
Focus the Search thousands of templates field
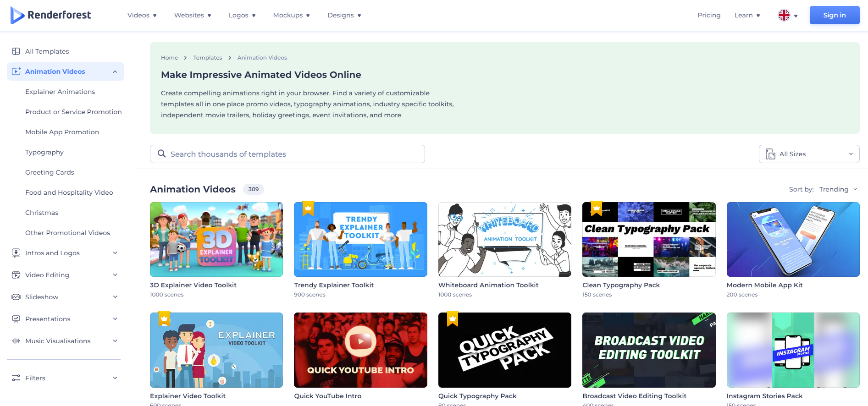(287, 154)
